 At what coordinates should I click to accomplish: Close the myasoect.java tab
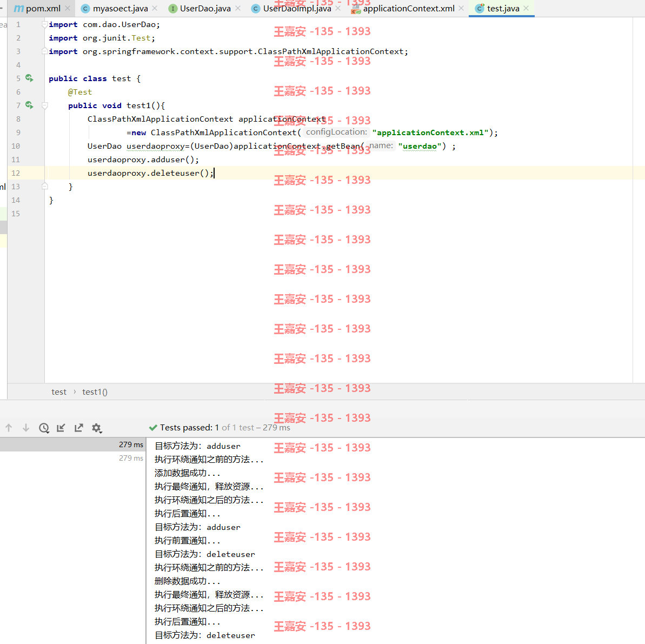[x=155, y=8]
